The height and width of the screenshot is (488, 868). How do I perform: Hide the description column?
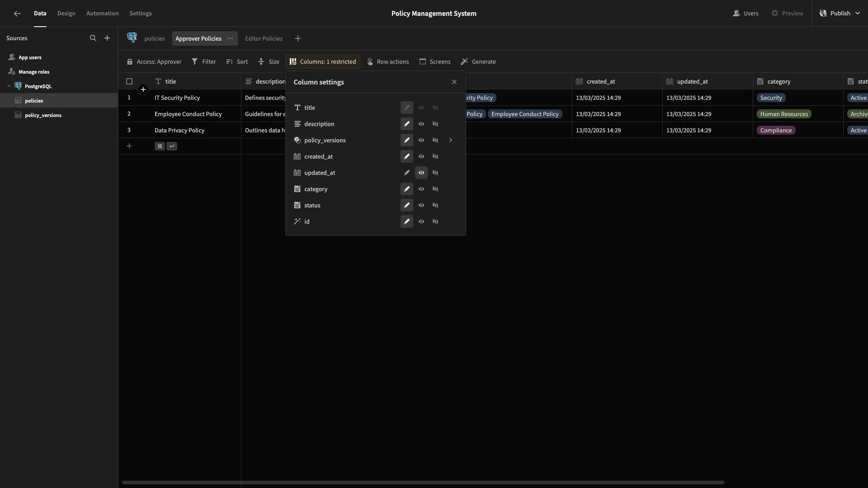click(435, 124)
